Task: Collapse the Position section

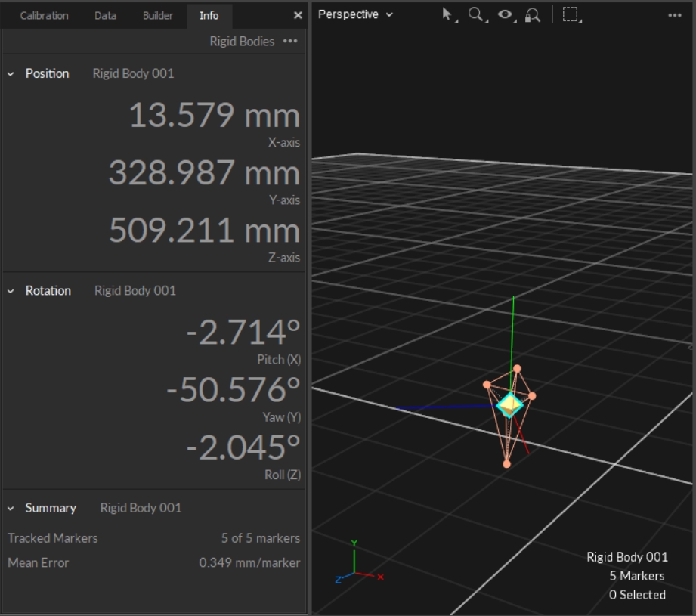Action: [11, 73]
